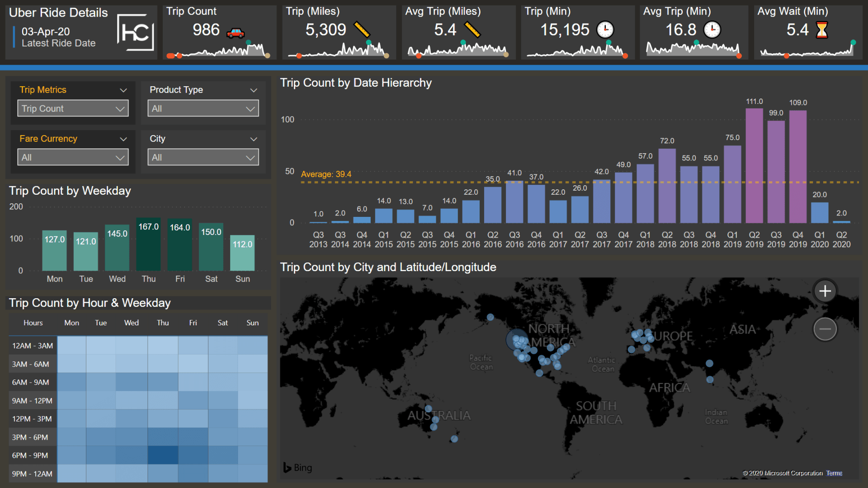Viewport: 868px width, 488px height.
Task: Click the darkest heatmap cell Thu 6PM - 9PM
Action: pyautogui.click(x=163, y=455)
